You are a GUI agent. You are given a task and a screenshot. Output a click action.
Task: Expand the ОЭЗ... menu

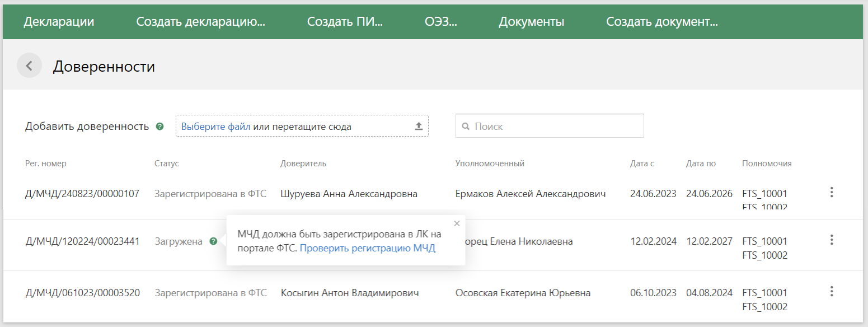pyautogui.click(x=441, y=22)
